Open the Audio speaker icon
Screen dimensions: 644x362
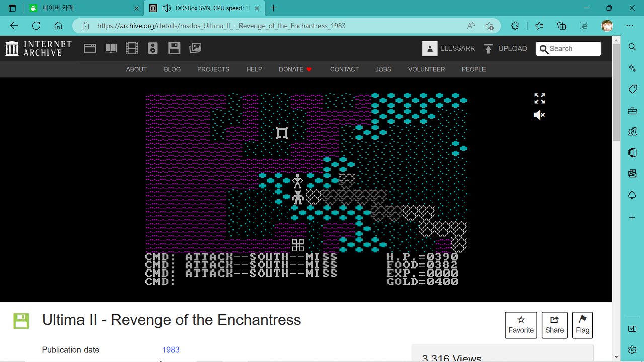[x=153, y=48]
